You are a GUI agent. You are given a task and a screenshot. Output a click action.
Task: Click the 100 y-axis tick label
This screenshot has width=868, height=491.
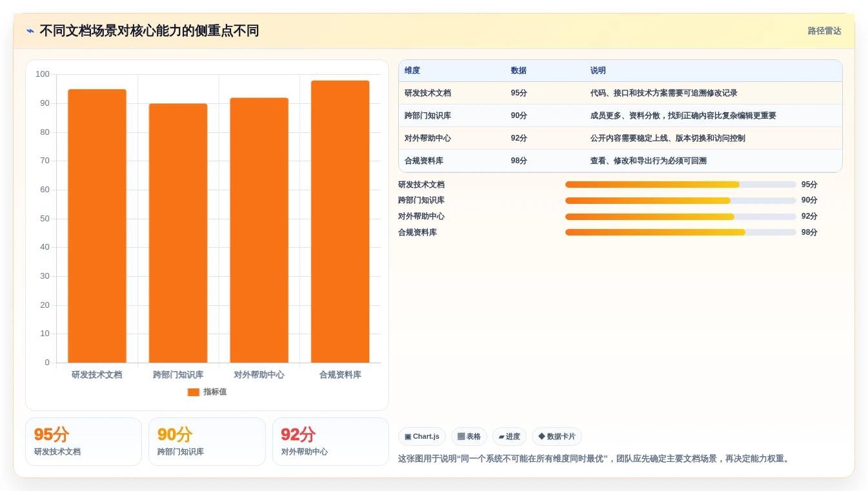point(43,74)
